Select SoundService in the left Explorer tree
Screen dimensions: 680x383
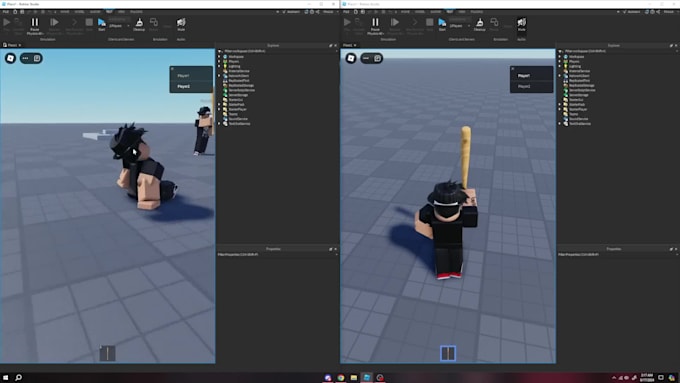point(238,118)
